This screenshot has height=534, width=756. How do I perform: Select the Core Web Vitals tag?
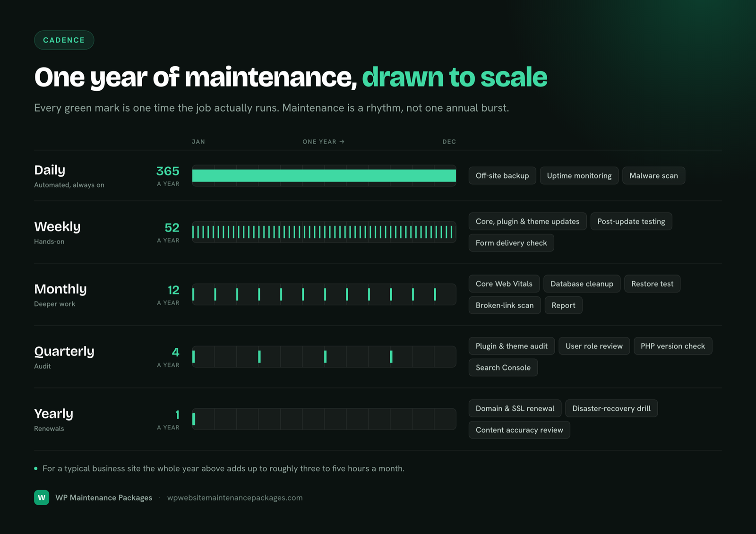pyautogui.click(x=504, y=284)
